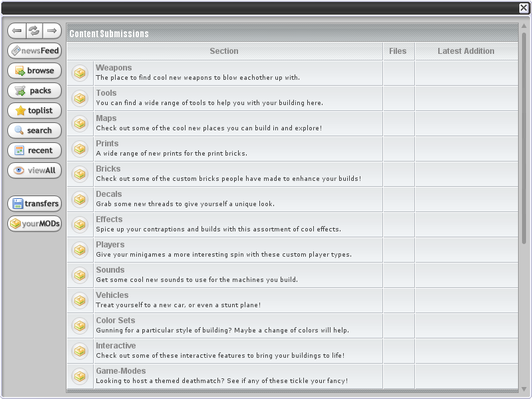Screen dimensions: 532x399
Task: View recent submissions
Action: pyautogui.click(x=35, y=150)
